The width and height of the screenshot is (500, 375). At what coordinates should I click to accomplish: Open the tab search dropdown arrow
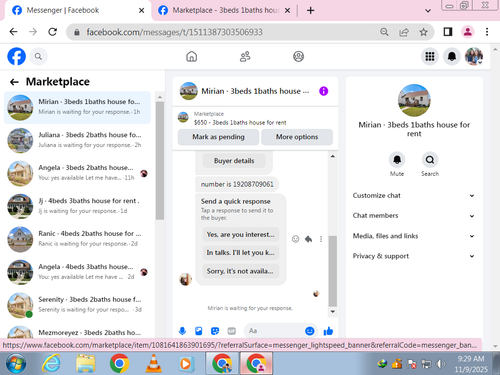428,11
